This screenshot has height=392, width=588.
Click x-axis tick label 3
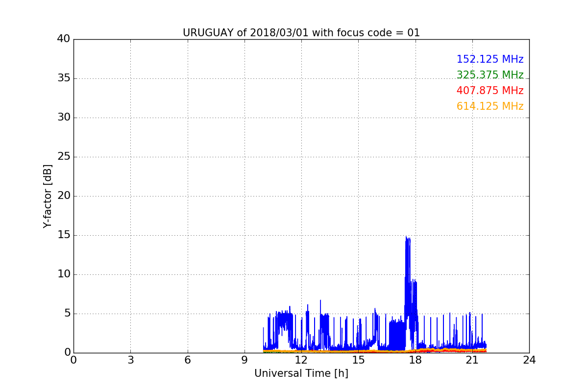click(130, 360)
